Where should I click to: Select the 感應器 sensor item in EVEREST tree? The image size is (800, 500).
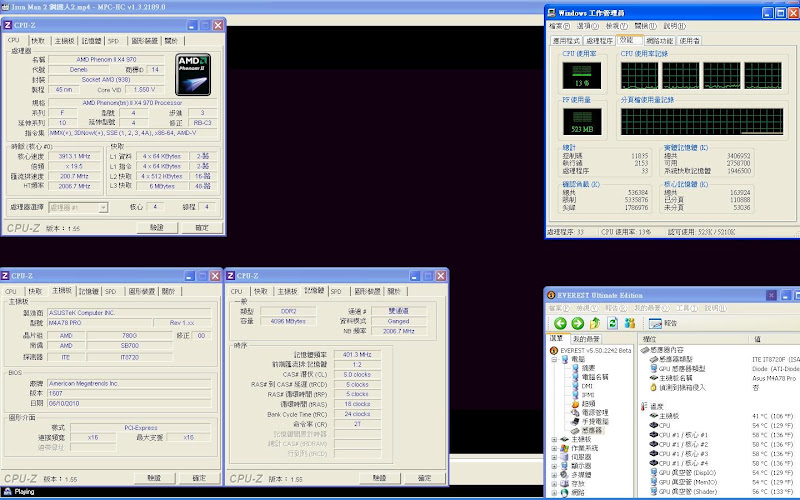586,430
